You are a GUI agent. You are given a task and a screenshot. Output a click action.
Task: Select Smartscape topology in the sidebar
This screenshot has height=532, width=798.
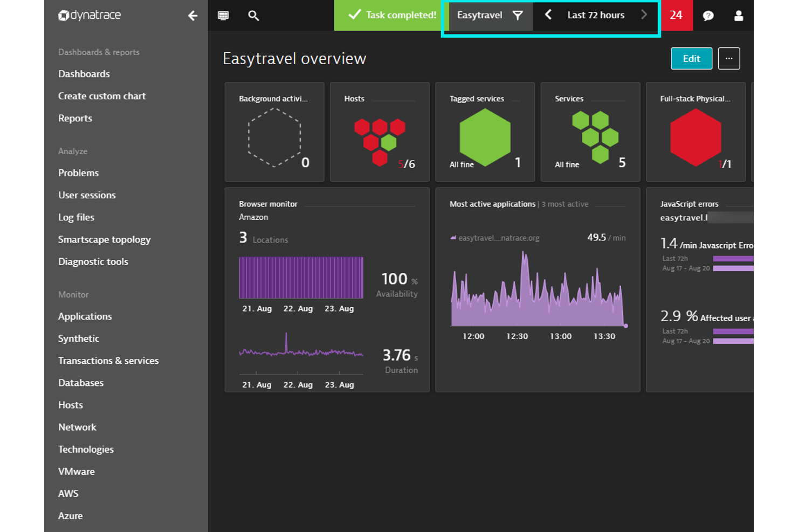click(x=104, y=239)
